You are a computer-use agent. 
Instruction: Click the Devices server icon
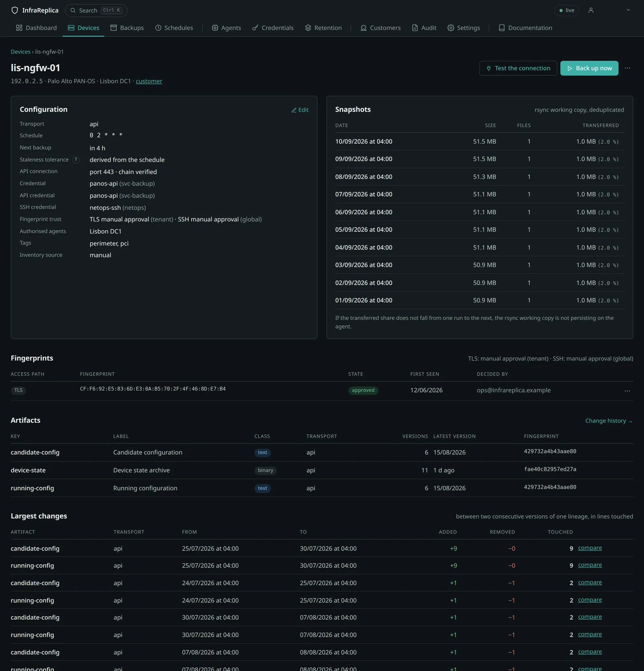click(x=71, y=28)
